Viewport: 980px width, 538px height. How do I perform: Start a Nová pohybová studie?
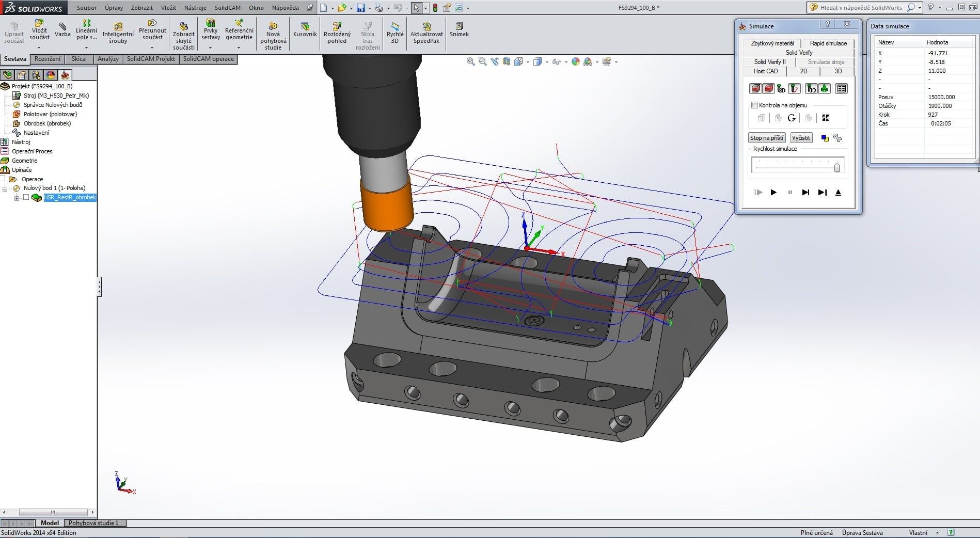(x=273, y=36)
